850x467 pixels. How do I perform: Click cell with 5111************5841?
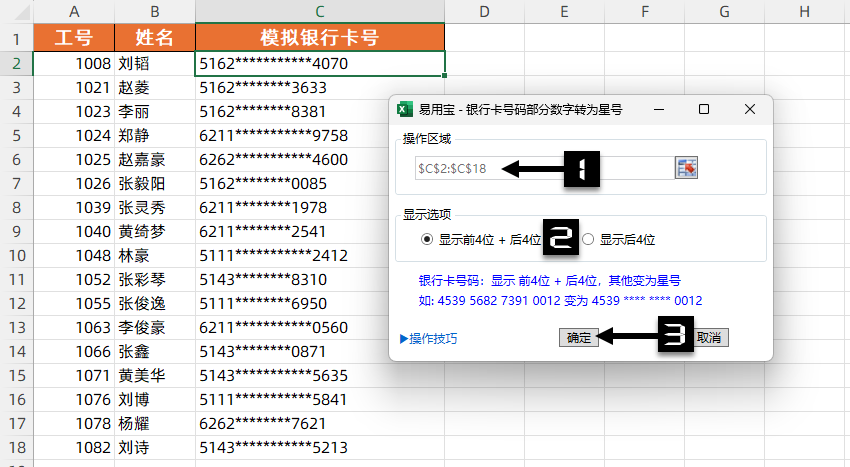click(x=320, y=400)
